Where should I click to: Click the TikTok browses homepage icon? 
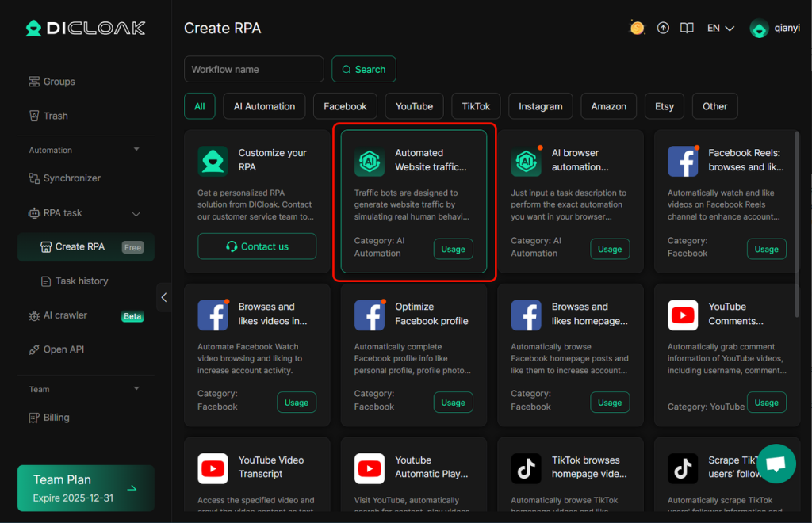pos(527,468)
